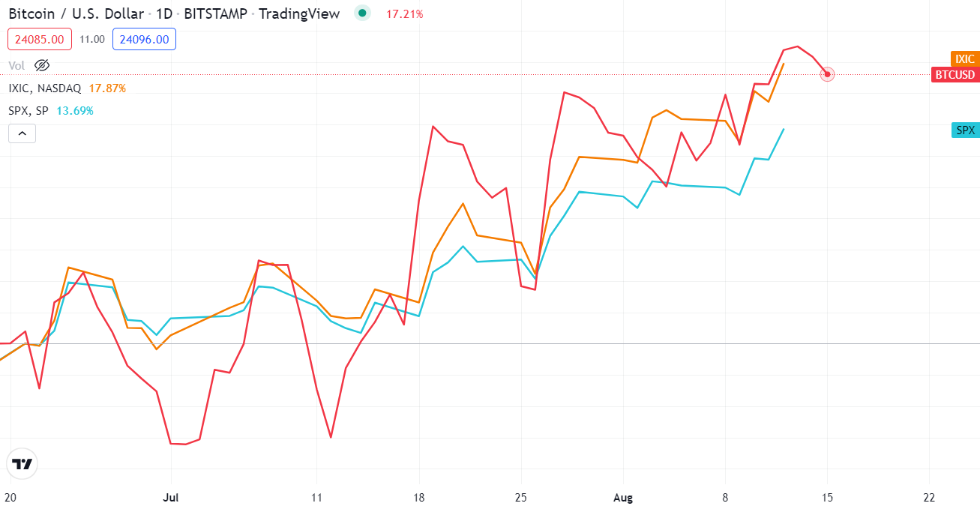Viewport: 980px width, 515px height.
Task: Toggle Vol indicator visibility eye icon
Action: click(42, 65)
